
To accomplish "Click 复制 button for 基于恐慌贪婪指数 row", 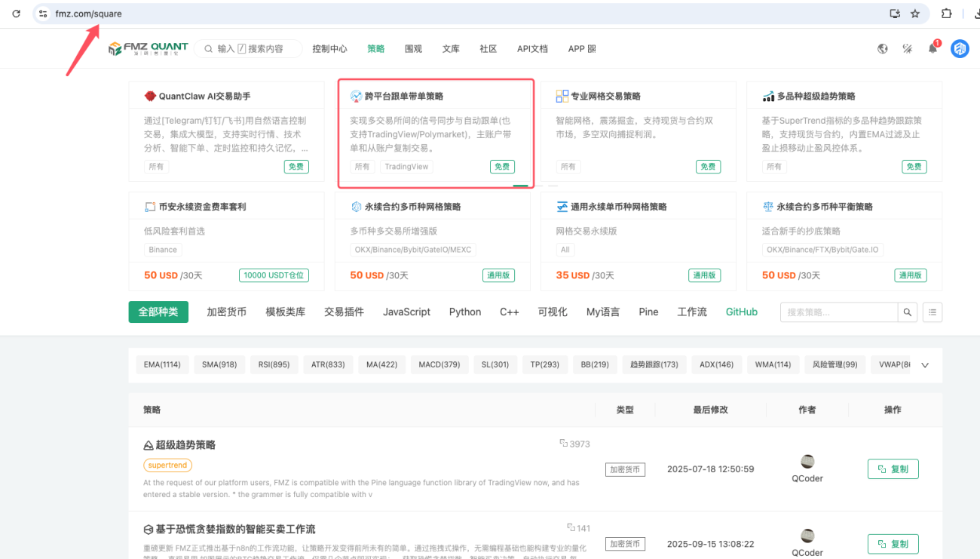I will (x=893, y=544).
